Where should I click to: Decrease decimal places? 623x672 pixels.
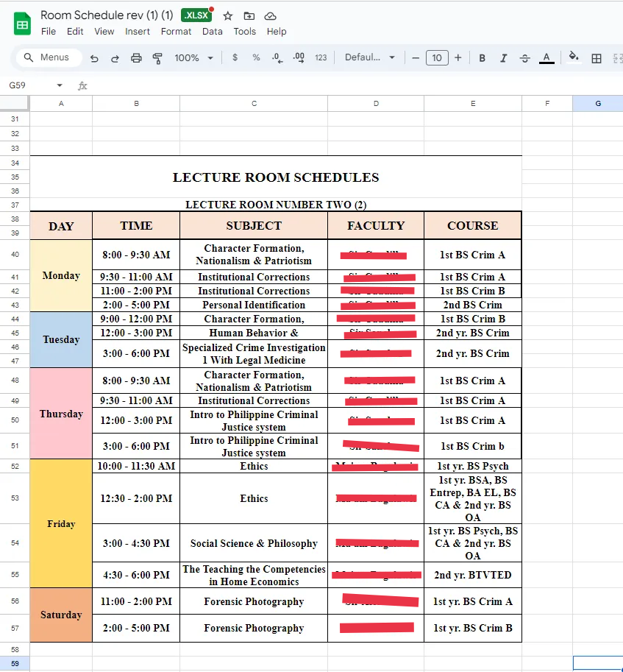(277, 58)
